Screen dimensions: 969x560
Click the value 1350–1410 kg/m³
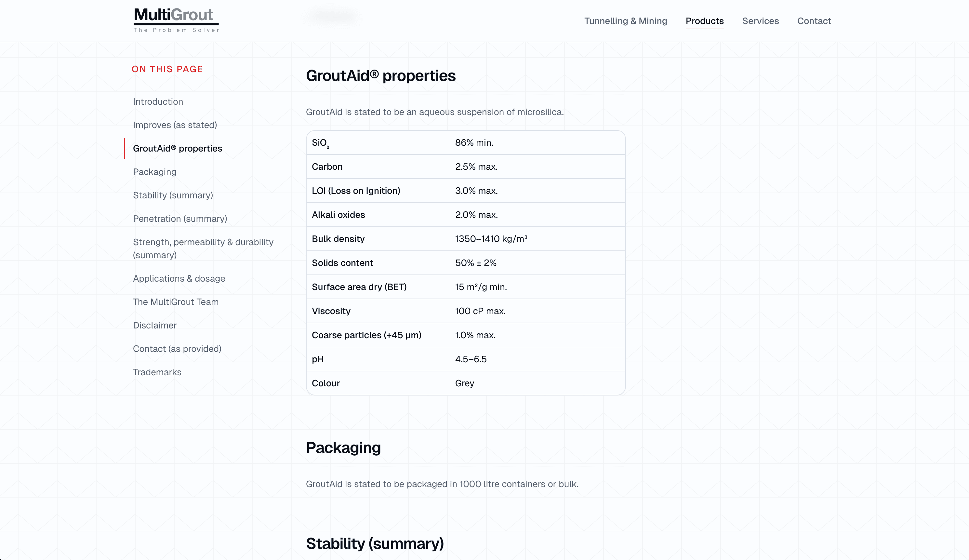pyautogui.click(x=491, y=239)
